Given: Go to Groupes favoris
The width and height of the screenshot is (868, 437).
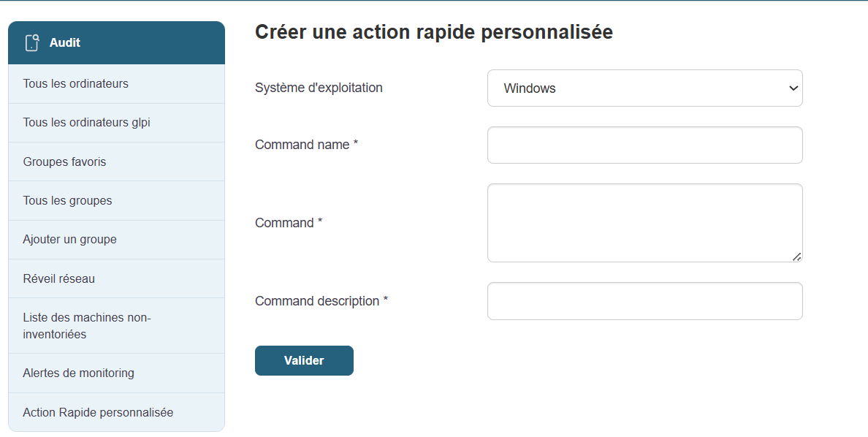Looking at the screenshot, I should [64, 162].
